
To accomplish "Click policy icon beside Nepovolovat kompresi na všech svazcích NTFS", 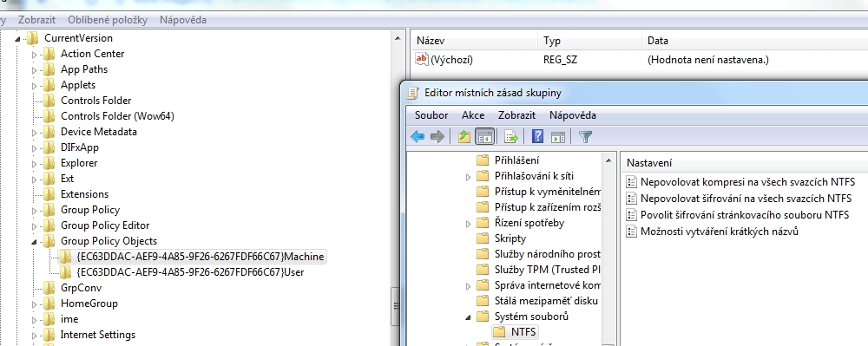I will click(x=631, y=182).
